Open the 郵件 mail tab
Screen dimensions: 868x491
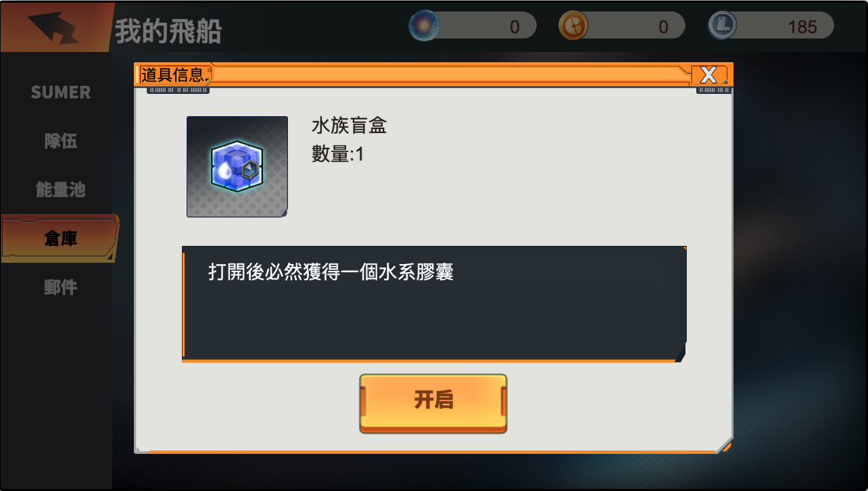60,287
